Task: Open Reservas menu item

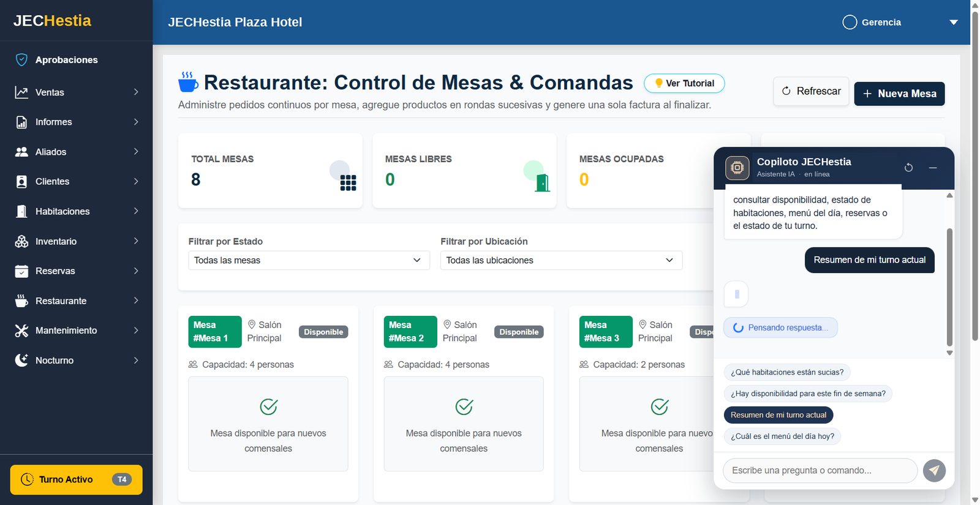Action: 76,271
